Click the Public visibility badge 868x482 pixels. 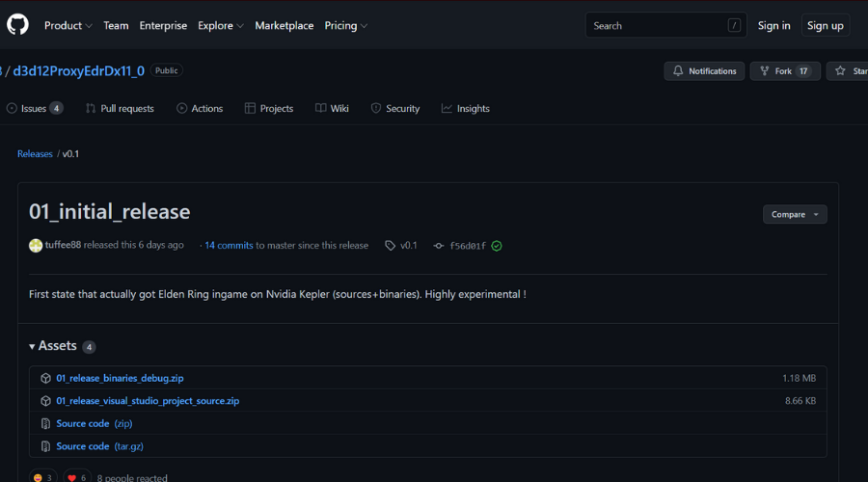pos(166,70)
